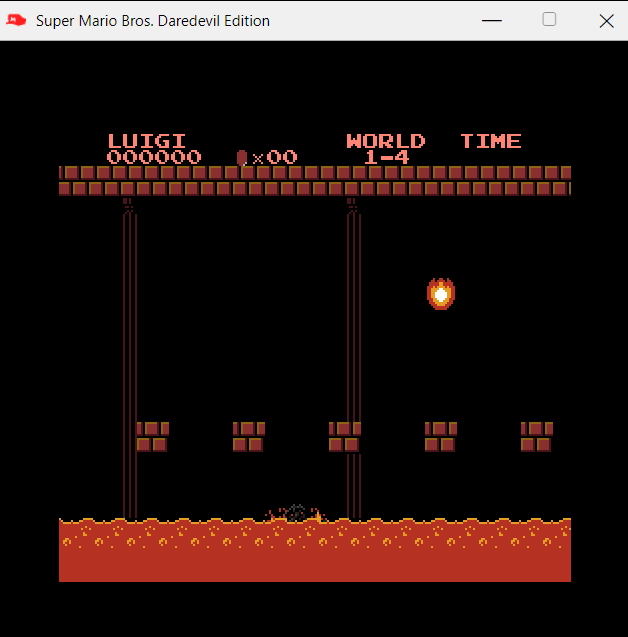Click the 1-4 world number
Screen dimensions: 628x637
pos(386,157)
